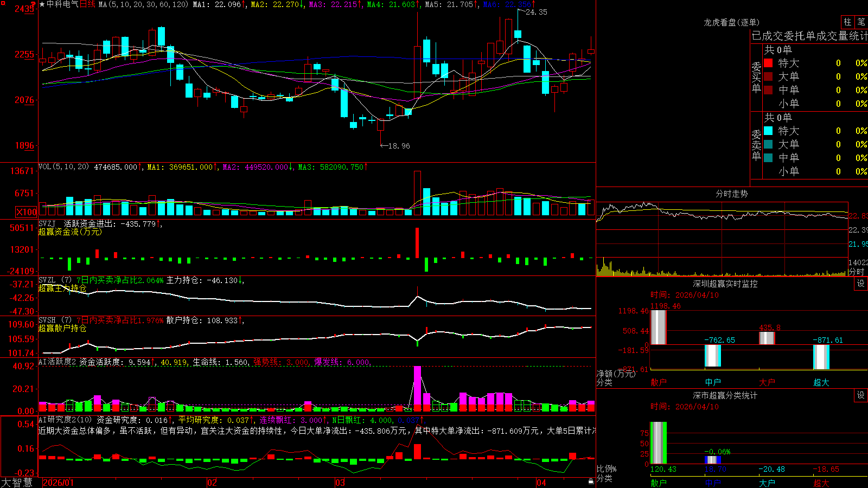
Task: Click the bright red 特大 buy-order color swatch
Action: pos(768,63)
